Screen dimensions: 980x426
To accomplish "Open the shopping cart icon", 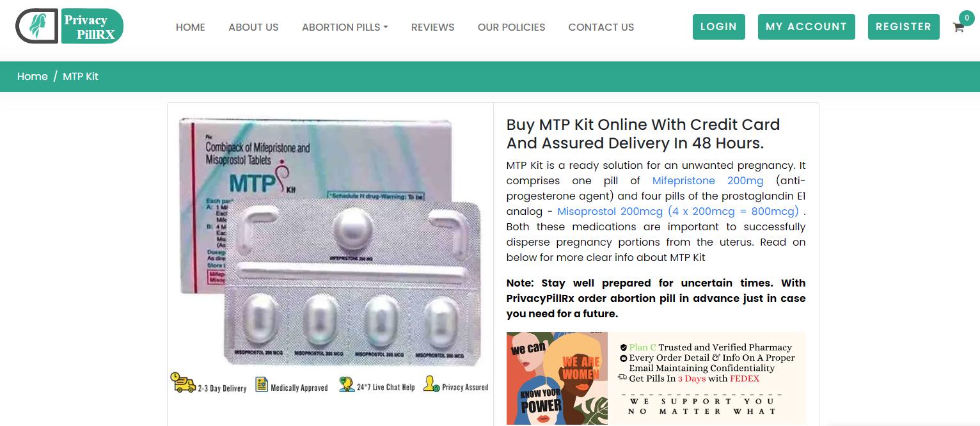I will pos(958,28).
